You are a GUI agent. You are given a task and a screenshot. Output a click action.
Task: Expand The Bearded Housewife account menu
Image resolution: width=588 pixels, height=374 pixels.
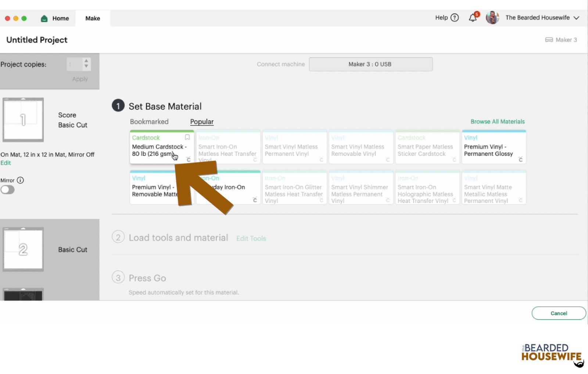tap(576, 18)
